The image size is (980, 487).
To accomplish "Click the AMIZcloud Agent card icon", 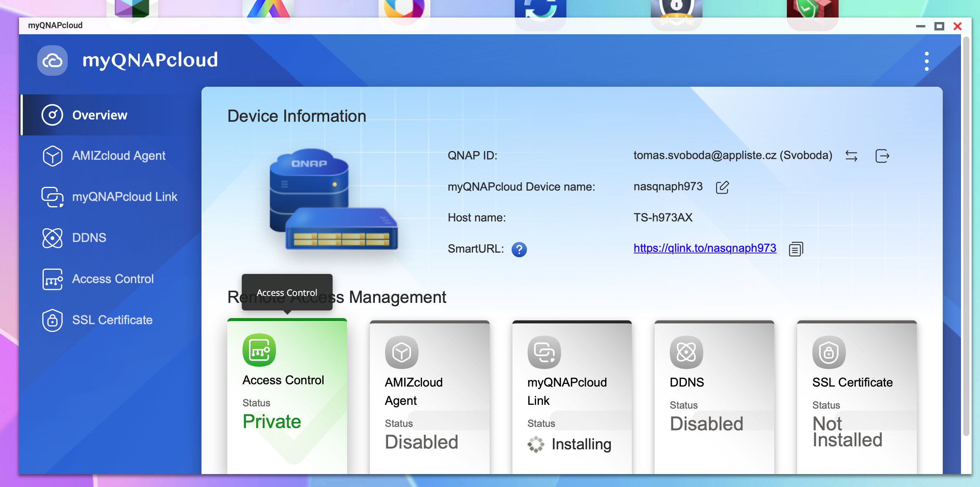I will tap(401, 352).
